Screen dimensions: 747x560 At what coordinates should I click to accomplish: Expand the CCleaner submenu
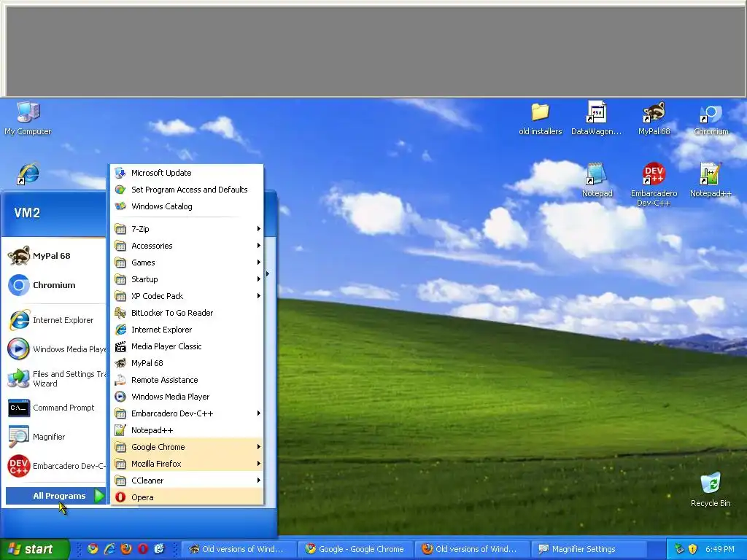187,481
